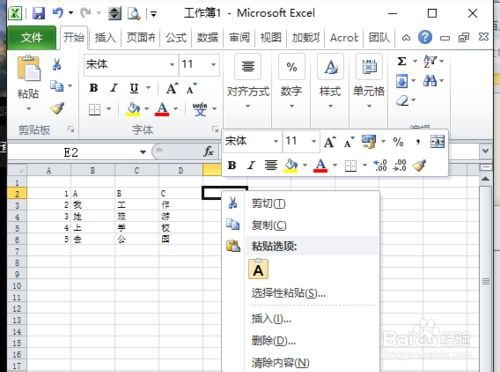Open the Name Box dropdown arrow

143,152
